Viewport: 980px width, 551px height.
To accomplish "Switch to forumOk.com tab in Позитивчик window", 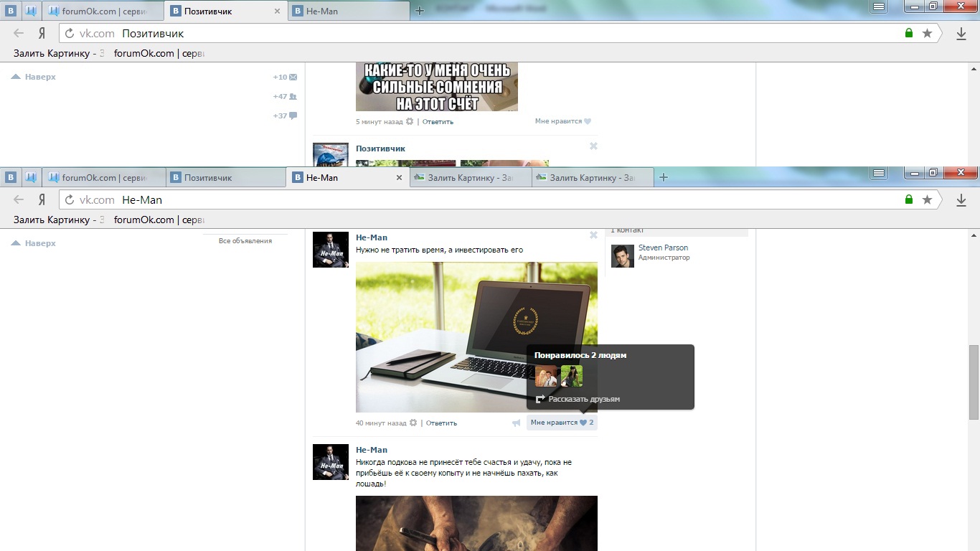I will (104, 11).
